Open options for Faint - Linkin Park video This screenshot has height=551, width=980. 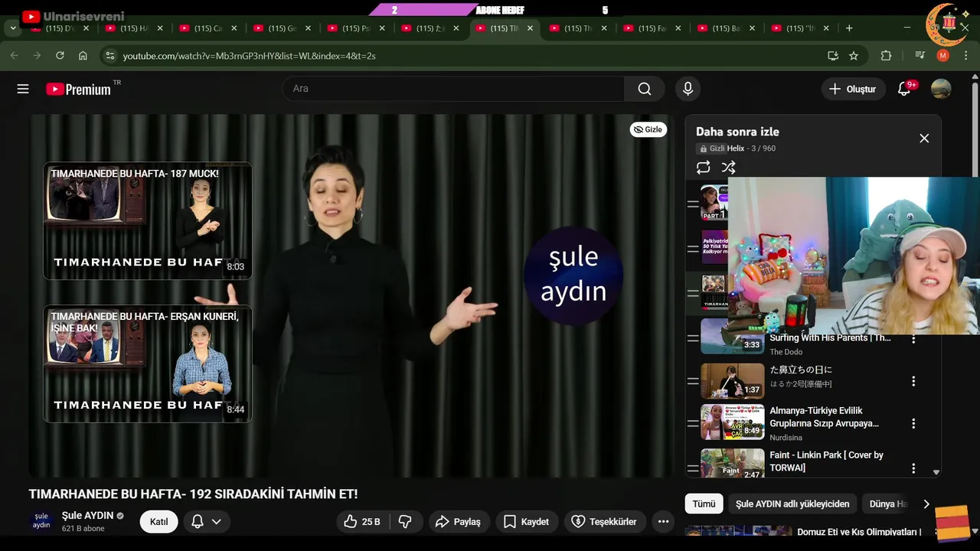(x=913, y=468)
